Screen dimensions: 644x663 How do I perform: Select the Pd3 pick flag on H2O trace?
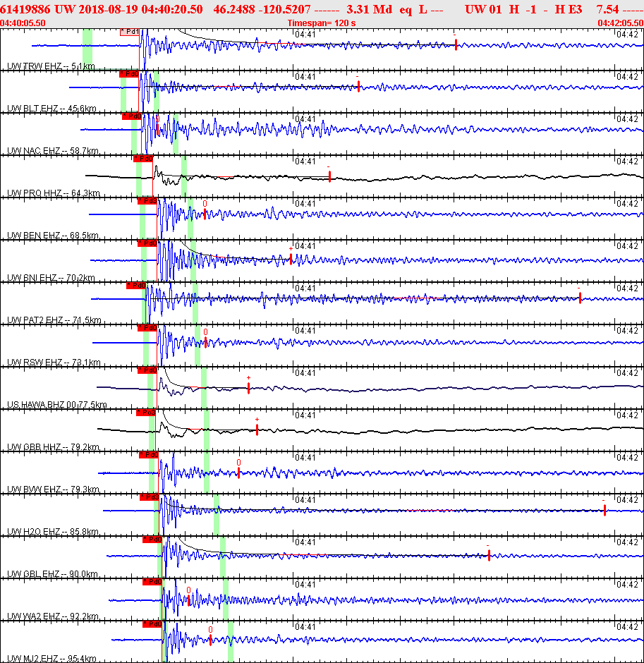pos(150,497)
